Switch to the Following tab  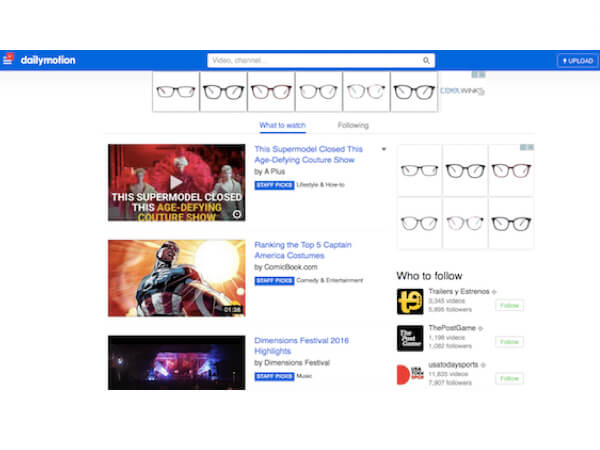(x=353, y=126)
